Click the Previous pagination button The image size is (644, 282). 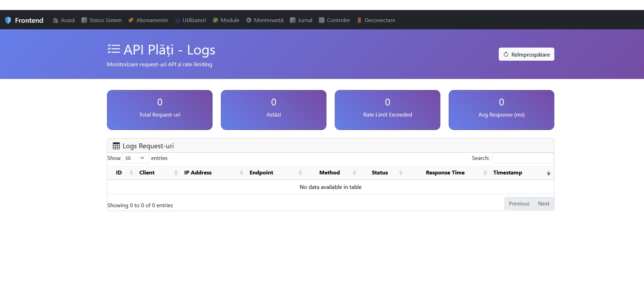point(519,204)
